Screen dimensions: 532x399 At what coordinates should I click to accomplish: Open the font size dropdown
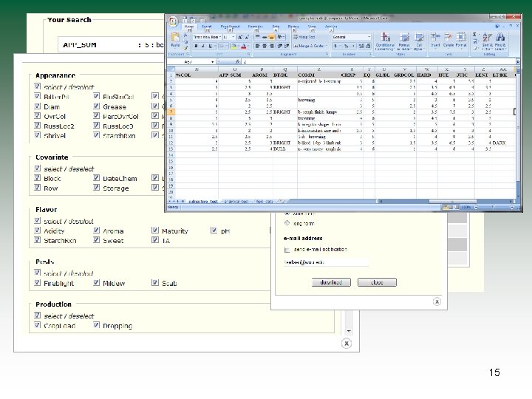[x=233, y=37]
